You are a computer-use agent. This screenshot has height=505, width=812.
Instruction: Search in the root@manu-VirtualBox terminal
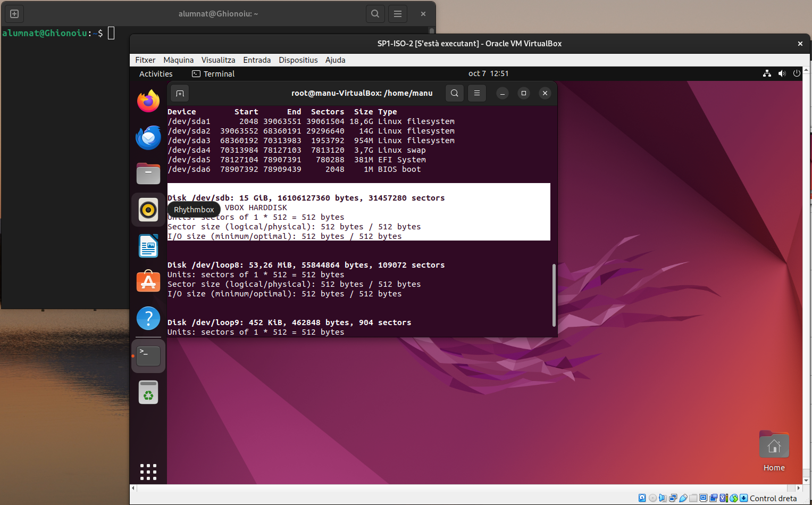point(455,93)
